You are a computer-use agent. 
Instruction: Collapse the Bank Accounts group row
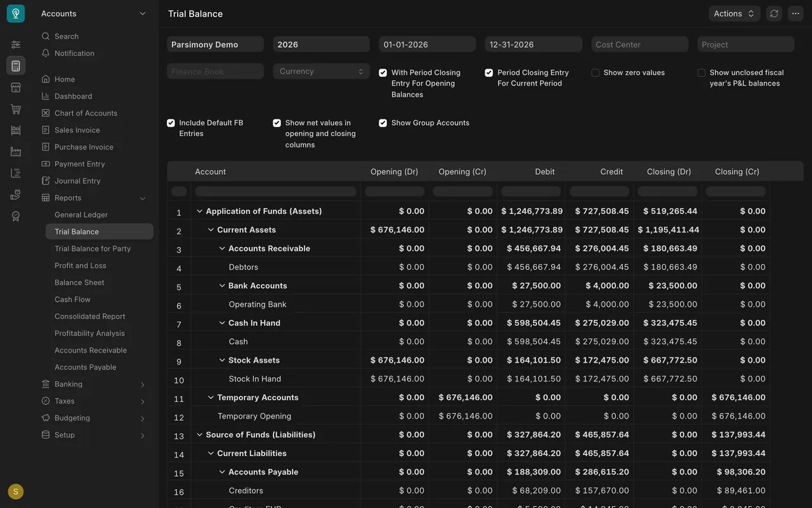coord(222,286)
